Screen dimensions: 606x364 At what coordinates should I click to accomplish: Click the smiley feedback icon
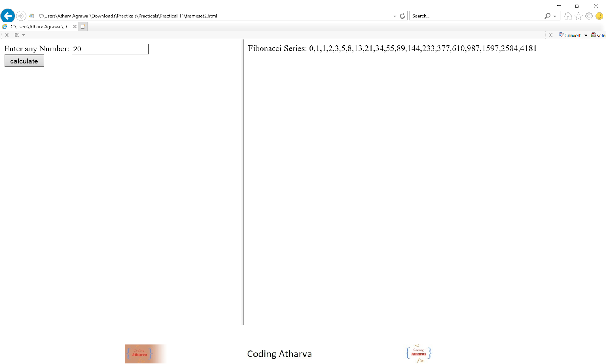pos(599,16)
